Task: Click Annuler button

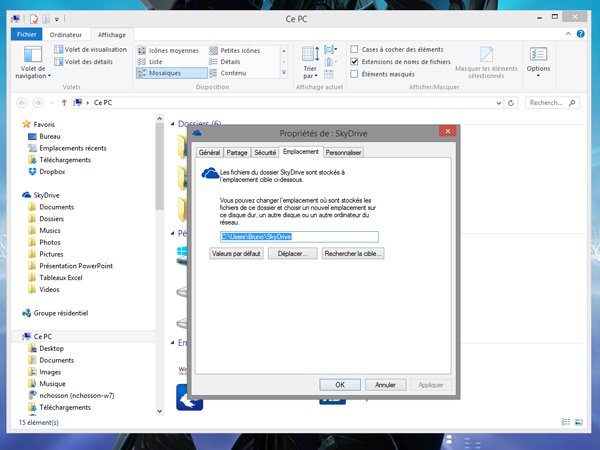Action: [385, 385]
